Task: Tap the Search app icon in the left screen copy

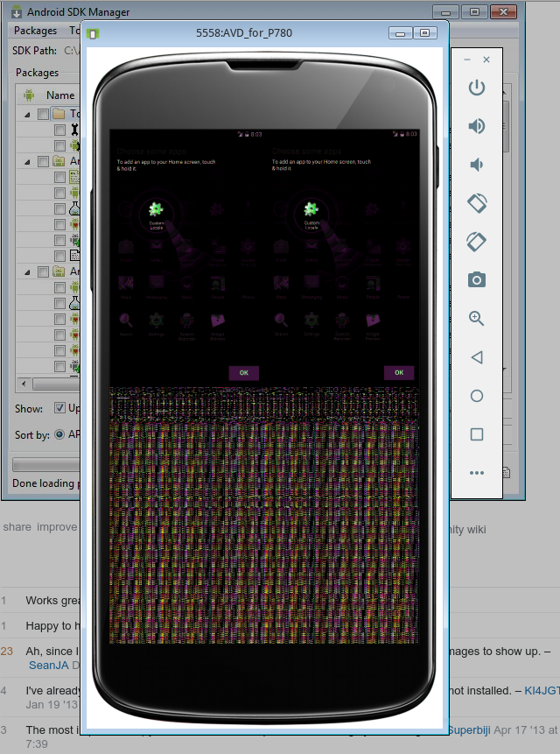Action: click(x=126, y=320)
